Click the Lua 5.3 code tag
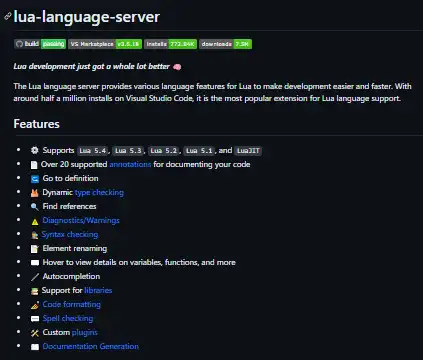The width and height of the screenshot is (423, 360). (128, 151)
